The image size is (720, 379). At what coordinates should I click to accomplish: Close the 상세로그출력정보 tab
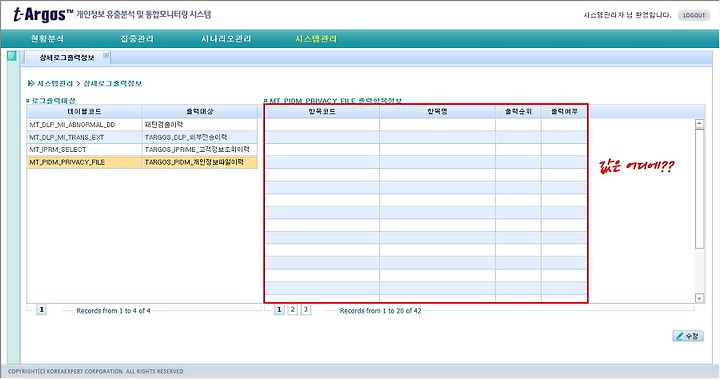pyautogui.click(x=106, y=56)
